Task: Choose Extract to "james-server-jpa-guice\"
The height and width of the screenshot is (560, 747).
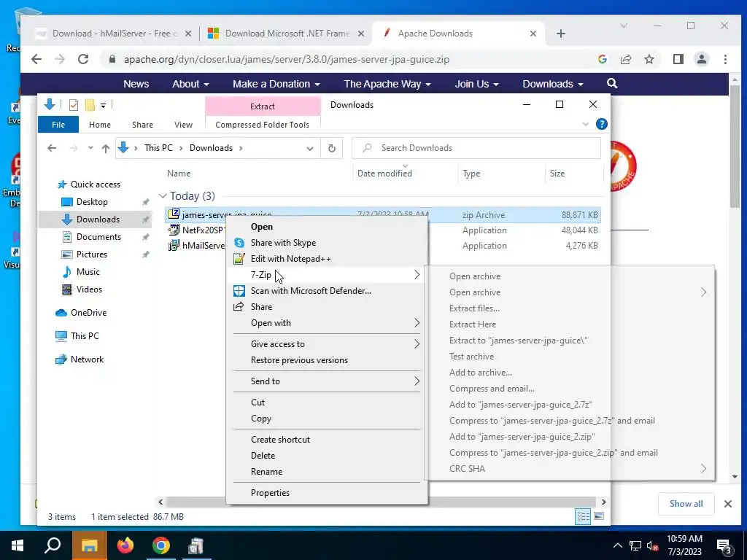Action: 519,341
